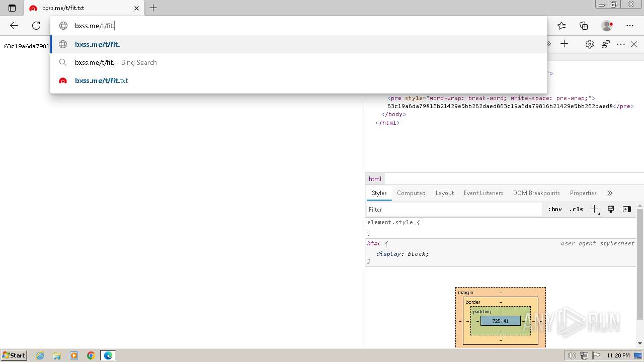Open media player from taskbar
The height and width of the screenshot is (362, 644).
coord(74,355)
